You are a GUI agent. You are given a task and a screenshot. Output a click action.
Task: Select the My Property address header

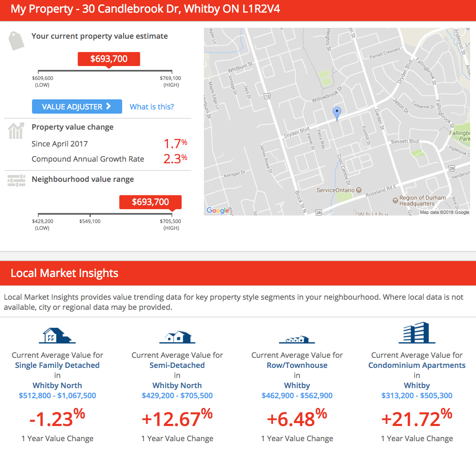pos(145,9)
